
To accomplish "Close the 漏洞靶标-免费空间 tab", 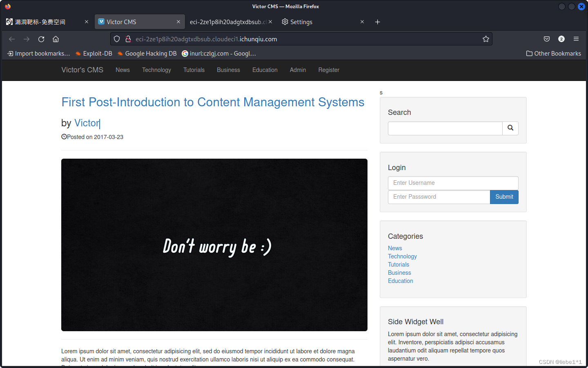I will pyautogui.click(x=87, y=22).
